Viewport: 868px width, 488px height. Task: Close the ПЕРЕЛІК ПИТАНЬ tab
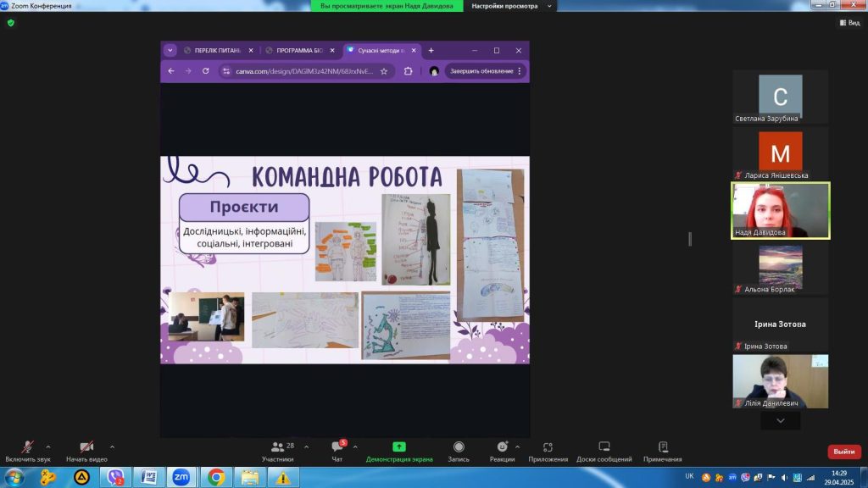pyautogui.click(x=251, y=50)
